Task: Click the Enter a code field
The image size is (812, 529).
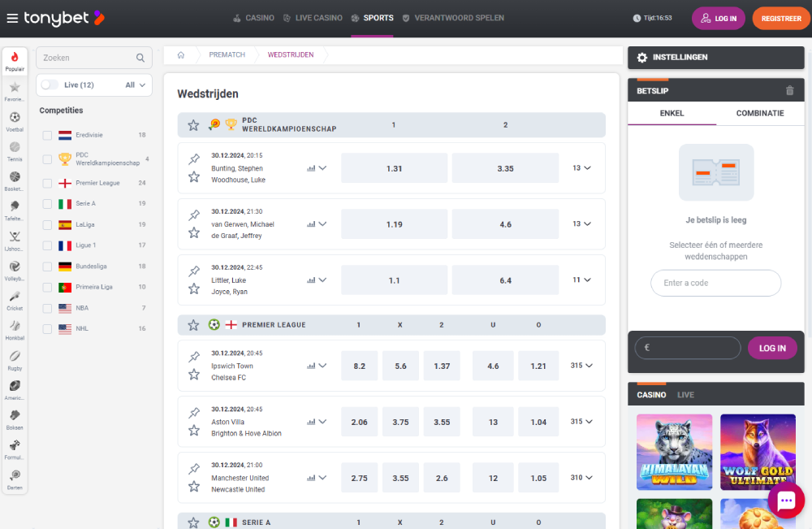Action: tap(715, 283)
